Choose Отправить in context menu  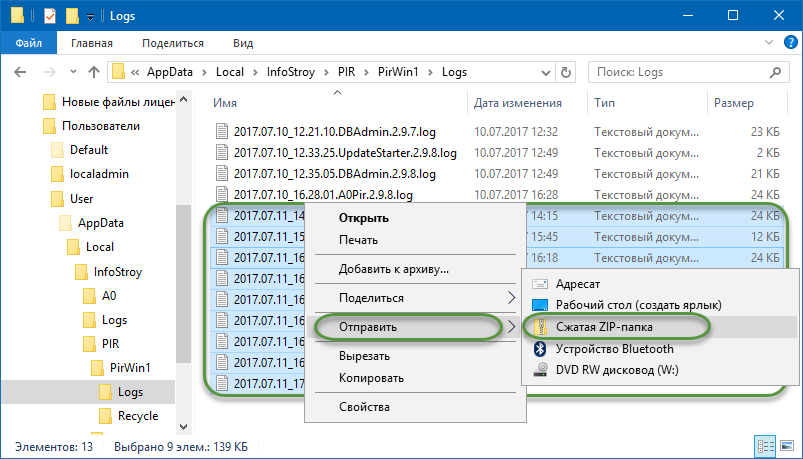click(368, 327)
